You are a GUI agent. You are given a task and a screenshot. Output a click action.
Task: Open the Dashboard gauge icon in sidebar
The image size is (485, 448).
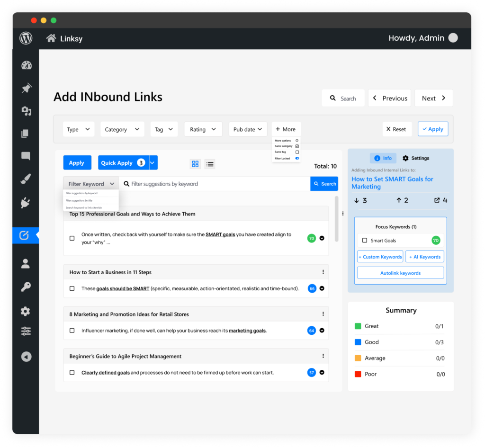point(27,65)
